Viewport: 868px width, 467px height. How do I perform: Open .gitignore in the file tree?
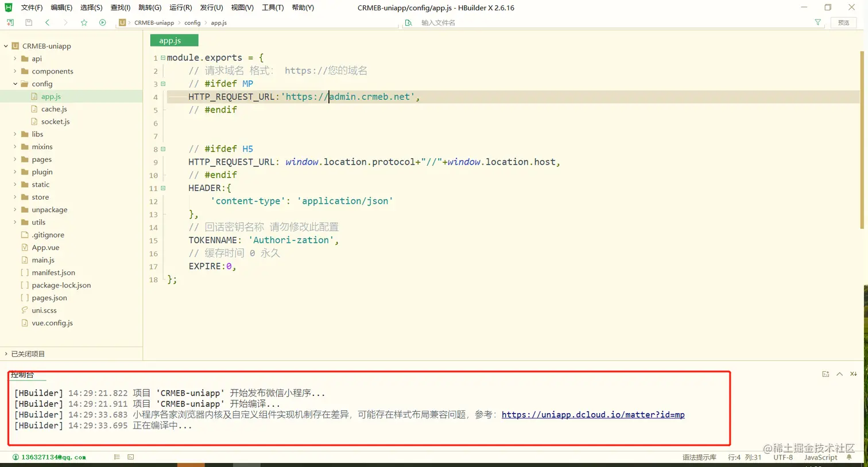tap(48, 235)
